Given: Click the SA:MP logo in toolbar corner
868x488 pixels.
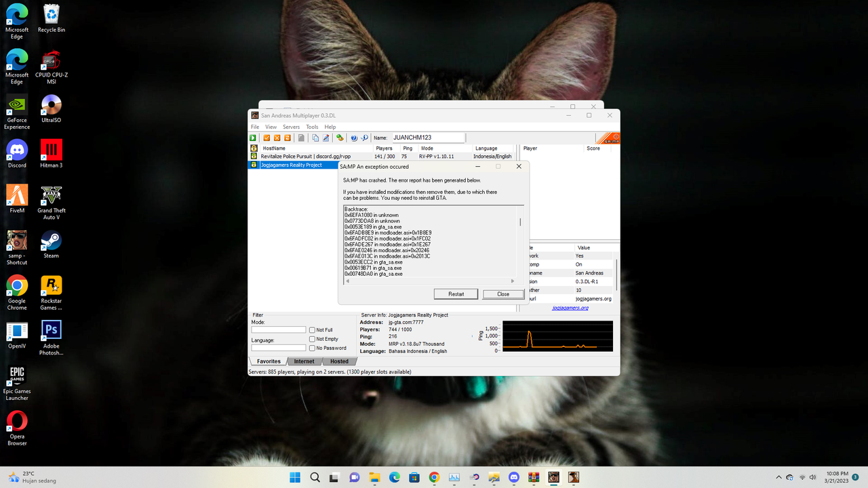Looking at the screenshot, I should 608,138.
